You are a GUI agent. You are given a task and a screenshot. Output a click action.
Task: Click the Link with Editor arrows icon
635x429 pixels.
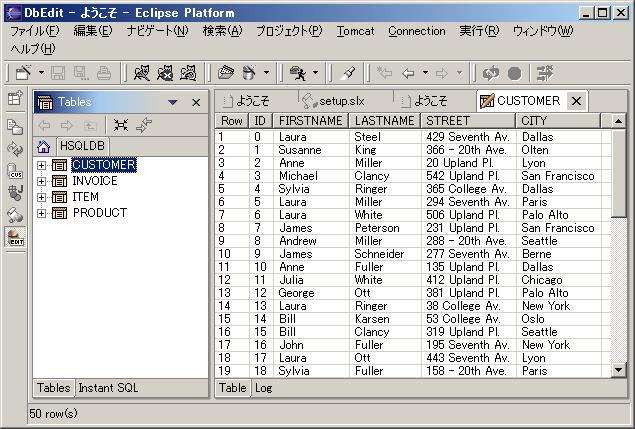pos(145,125)
